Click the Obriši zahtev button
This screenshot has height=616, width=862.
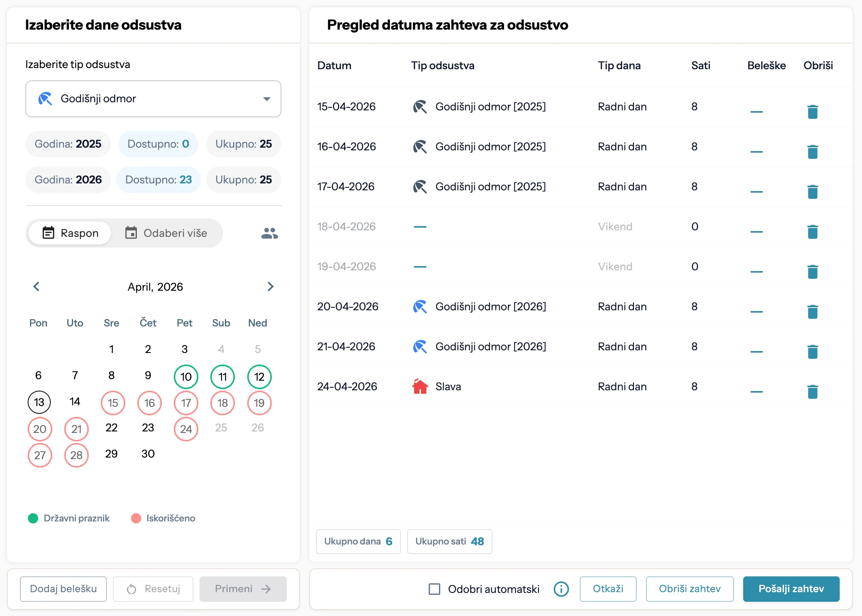(689, 589)
